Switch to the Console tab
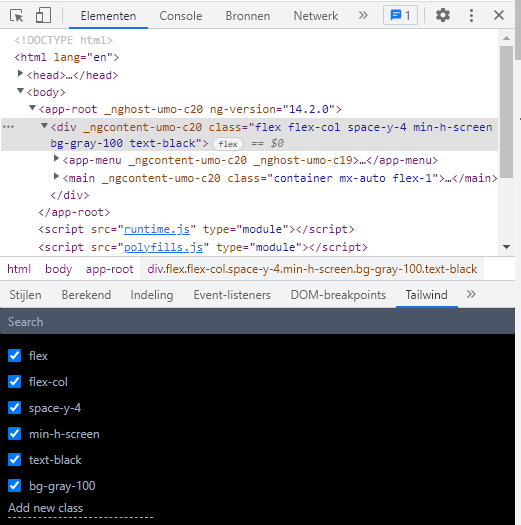This screenshot has width=521, height=525. pyautogui.click(x=180, y=16)
